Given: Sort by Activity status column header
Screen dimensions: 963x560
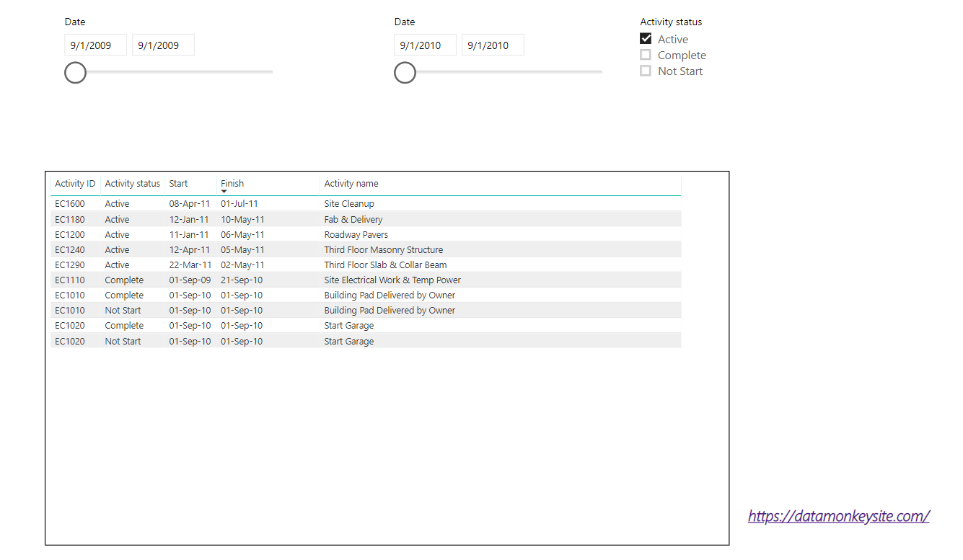Looking at the screenshot, I should click(x=133, y=184).
